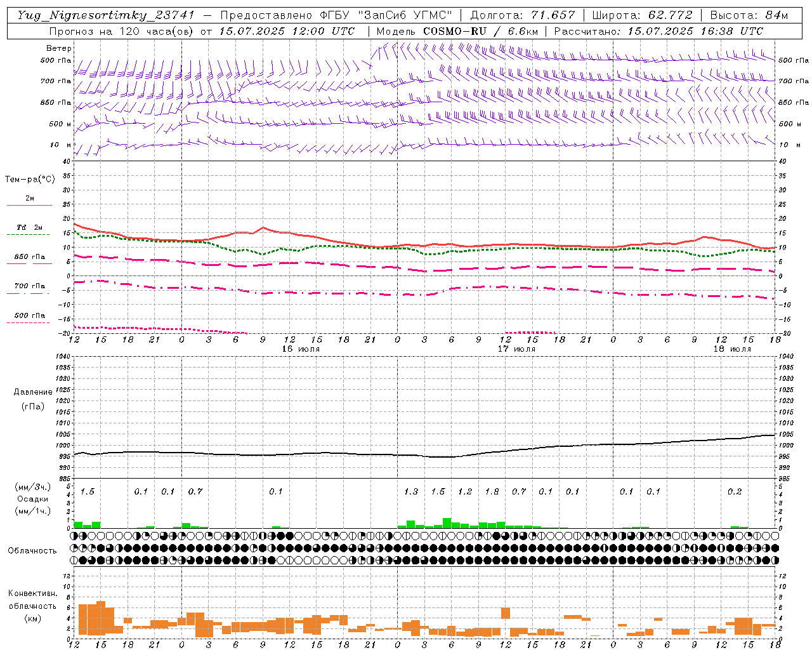812x650 pixels.
Task: Click the 500 гПа temperature legend entry
Action: pos(29,315)
